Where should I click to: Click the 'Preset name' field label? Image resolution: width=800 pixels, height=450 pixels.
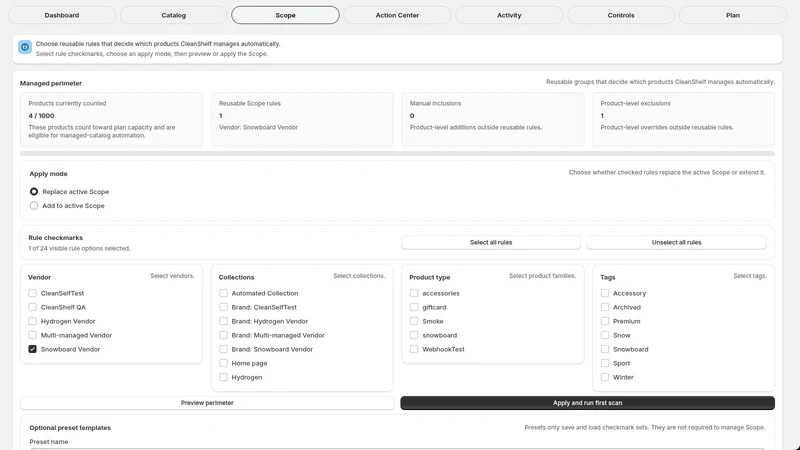48,442
